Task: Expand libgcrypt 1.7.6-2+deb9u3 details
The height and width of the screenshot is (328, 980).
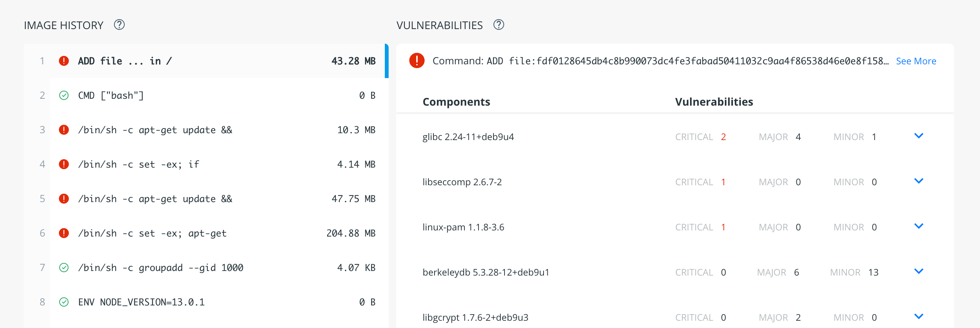Action: [x=918, y=317]
